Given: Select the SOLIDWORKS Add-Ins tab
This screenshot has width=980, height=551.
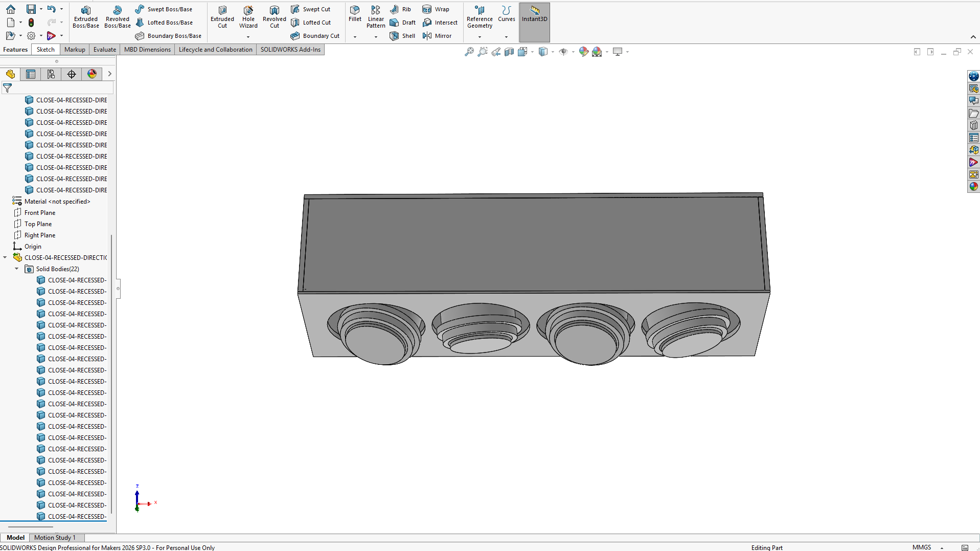Looking at the screenshot, I should tap(290, 50).
